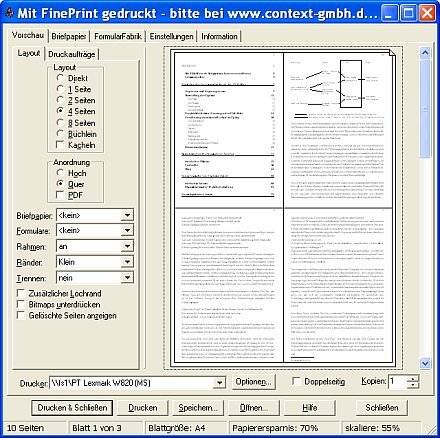Viewport: 440px width, 438px height.
Task: Tick the Zusätzlicher Lochrand checkbox
Action: coord(21,293)
